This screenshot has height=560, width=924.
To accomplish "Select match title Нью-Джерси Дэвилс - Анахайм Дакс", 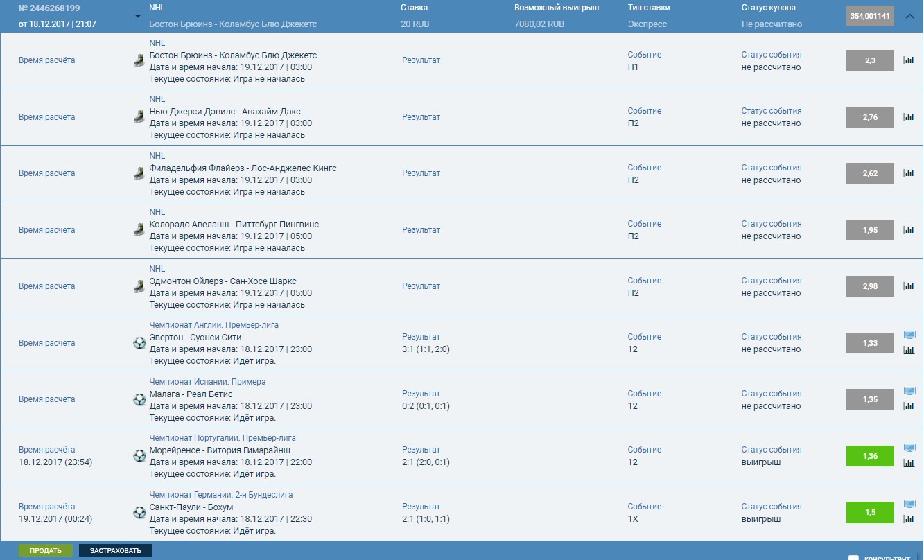I will click(x=225, y=112).
